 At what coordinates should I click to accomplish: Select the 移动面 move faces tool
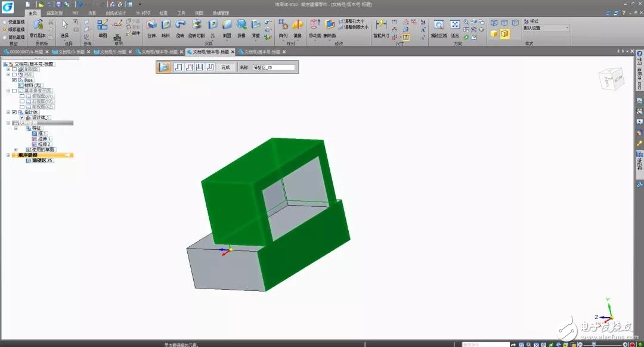pos(315,29)
